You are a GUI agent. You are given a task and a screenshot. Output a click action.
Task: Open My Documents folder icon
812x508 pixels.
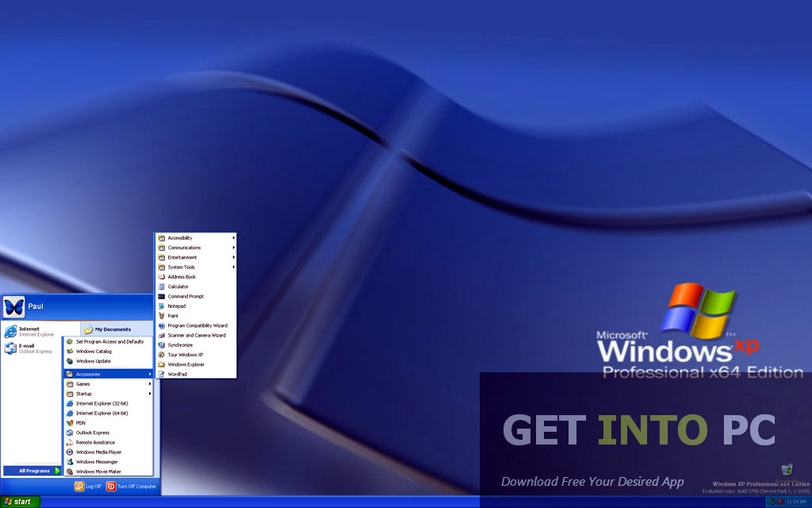pyautogui.click(x=89, y=329)
